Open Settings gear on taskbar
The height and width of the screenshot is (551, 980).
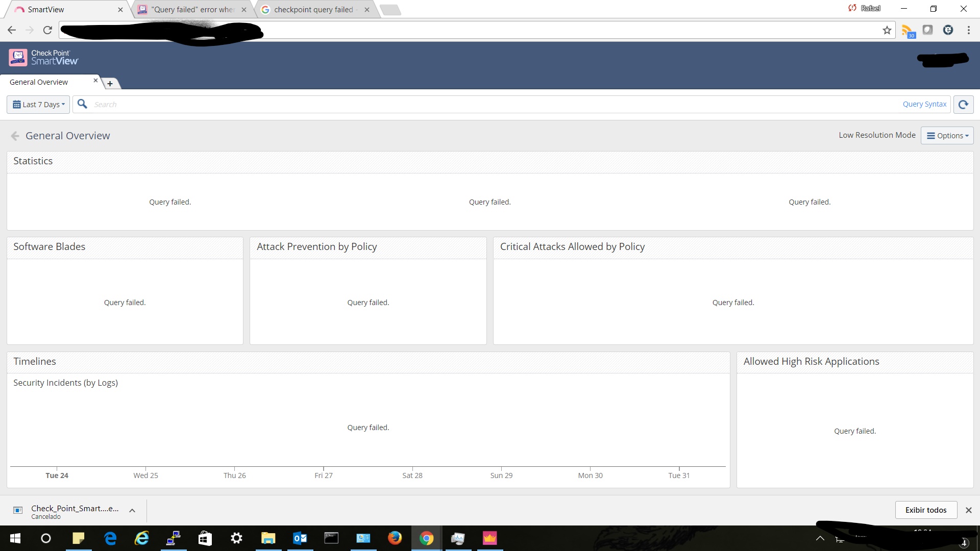236,538
